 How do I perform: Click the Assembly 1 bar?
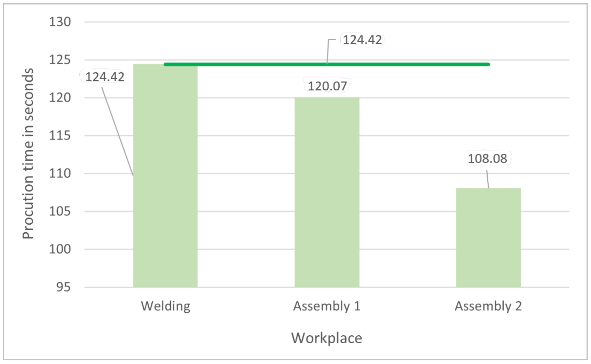(327, 193)
